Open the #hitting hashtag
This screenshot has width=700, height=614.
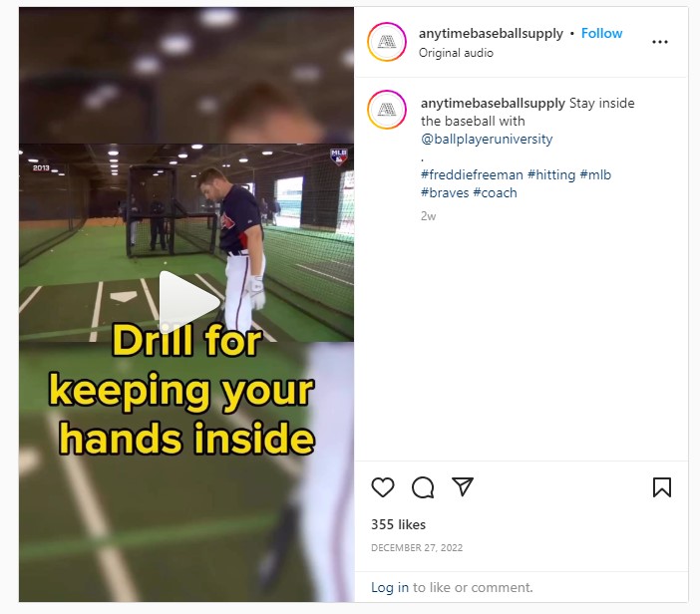551,174
